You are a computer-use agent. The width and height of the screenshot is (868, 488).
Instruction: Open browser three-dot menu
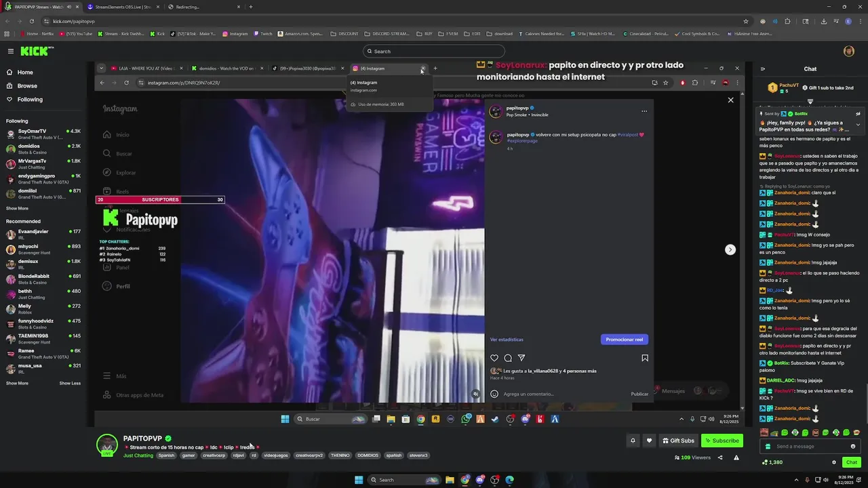861,21
